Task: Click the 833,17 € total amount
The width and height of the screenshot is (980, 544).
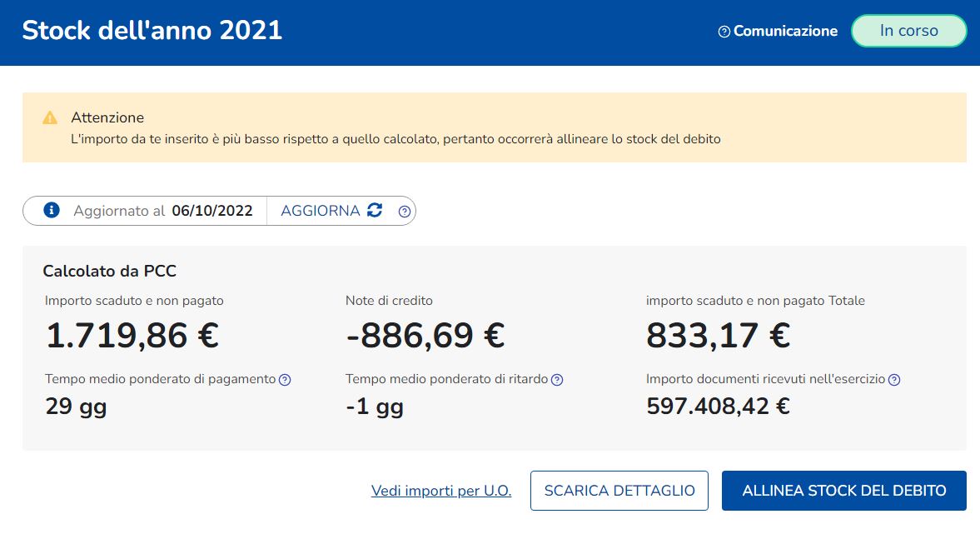Action: [x=718, y=335]
